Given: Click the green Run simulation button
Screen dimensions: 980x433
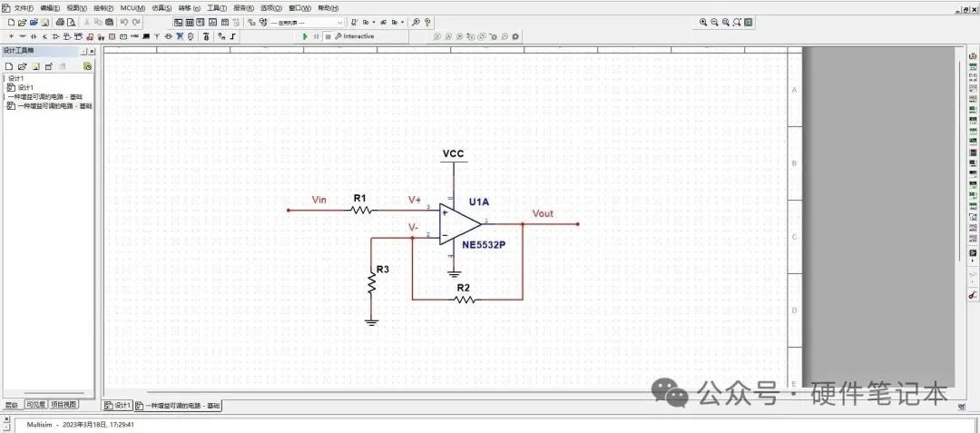Looking at the screenshot, I should tap(305, 36).
